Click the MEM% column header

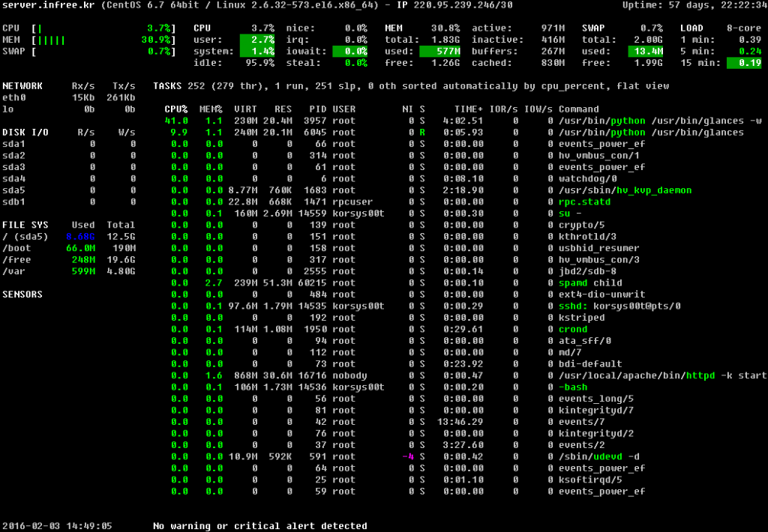pyautogui.click(x=211, y=109)
